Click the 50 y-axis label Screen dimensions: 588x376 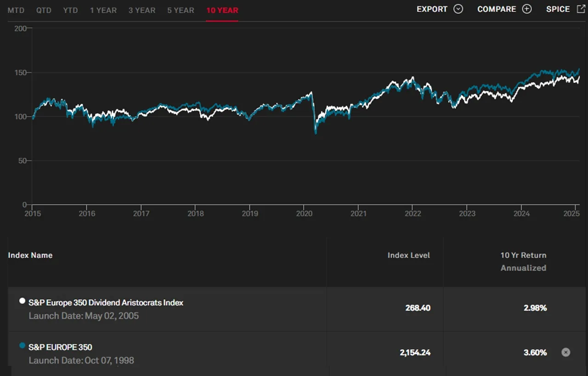tap(23, 161)
